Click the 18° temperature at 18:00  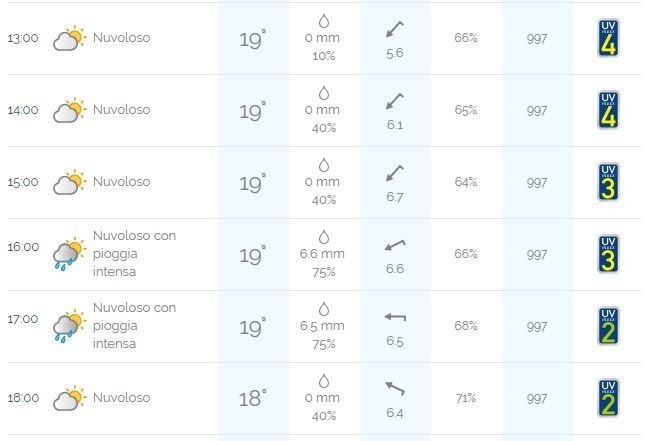click(253, 399)
